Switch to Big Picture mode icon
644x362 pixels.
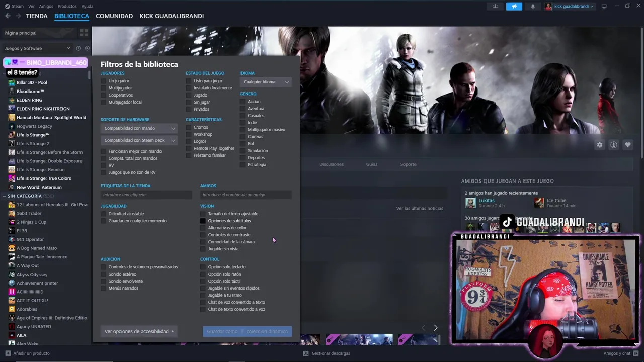point(604,6)
